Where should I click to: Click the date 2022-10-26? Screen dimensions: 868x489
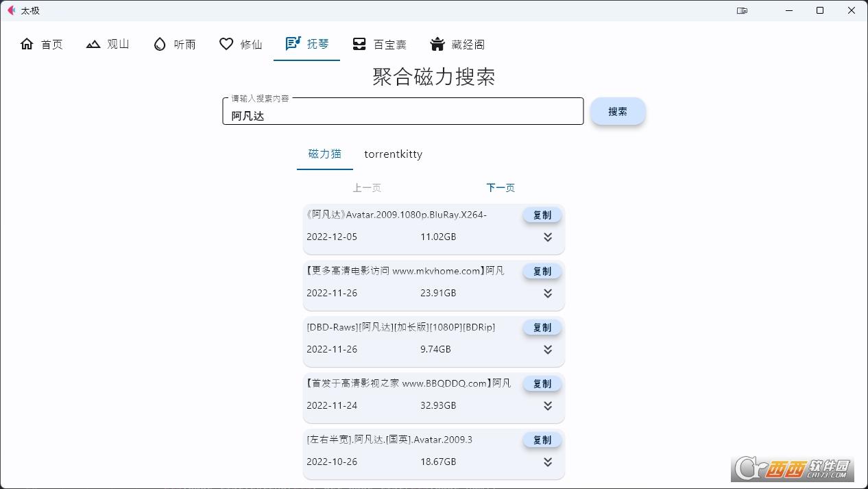point(332,462)
